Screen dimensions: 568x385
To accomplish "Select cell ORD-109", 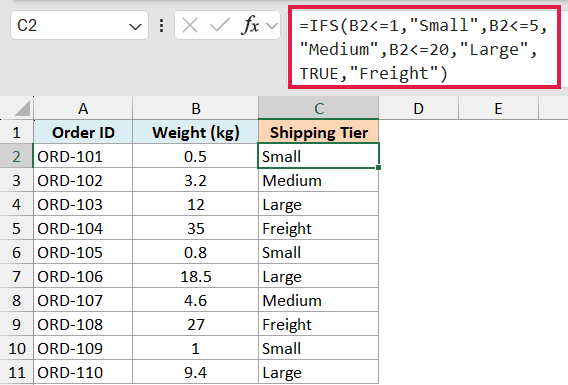I will [83, 348].
